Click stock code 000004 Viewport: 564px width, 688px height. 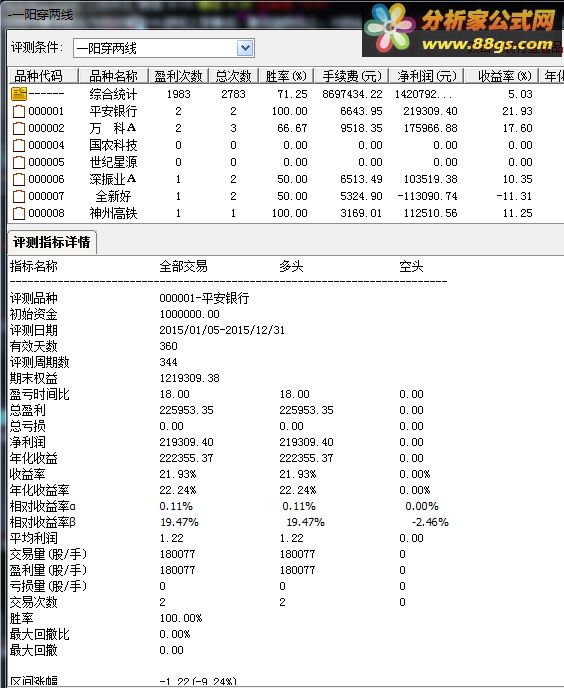point(46,145)
